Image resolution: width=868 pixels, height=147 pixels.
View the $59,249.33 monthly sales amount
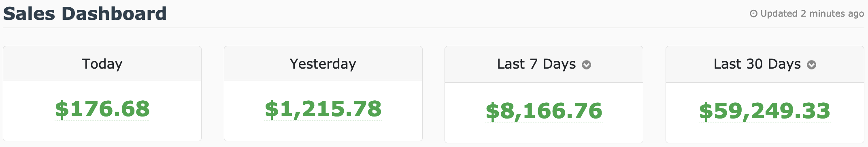[x=765, y=111]
